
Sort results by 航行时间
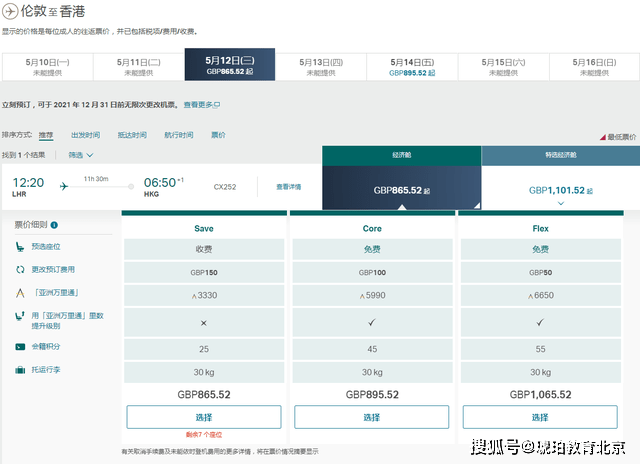click(x=179, y=135)
